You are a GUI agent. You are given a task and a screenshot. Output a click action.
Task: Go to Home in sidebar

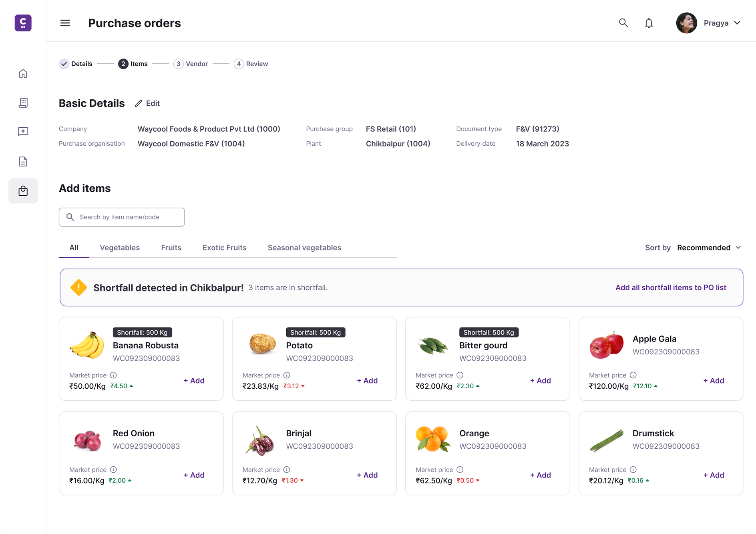(x=23, y=74)
